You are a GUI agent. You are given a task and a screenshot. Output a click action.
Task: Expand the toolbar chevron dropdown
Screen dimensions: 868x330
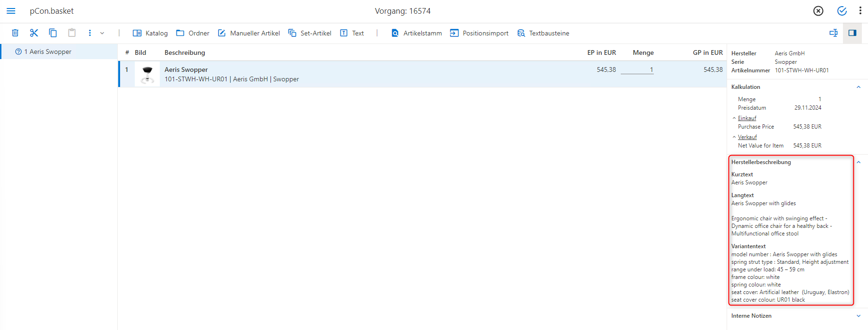(x=102, y=33)
